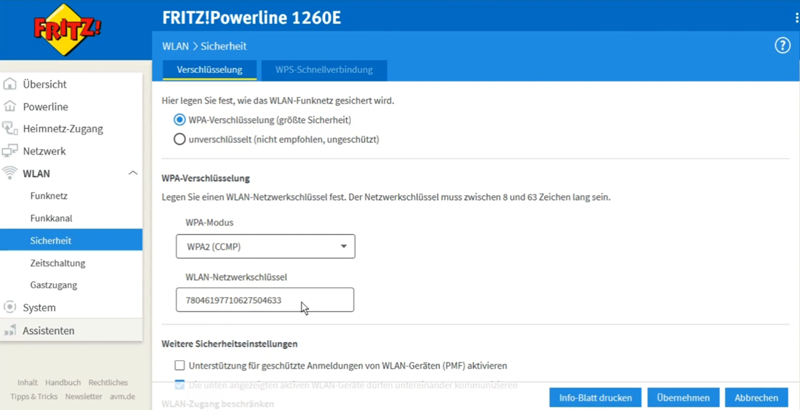Open Übersicht in the sidebar

click(44, 84)
